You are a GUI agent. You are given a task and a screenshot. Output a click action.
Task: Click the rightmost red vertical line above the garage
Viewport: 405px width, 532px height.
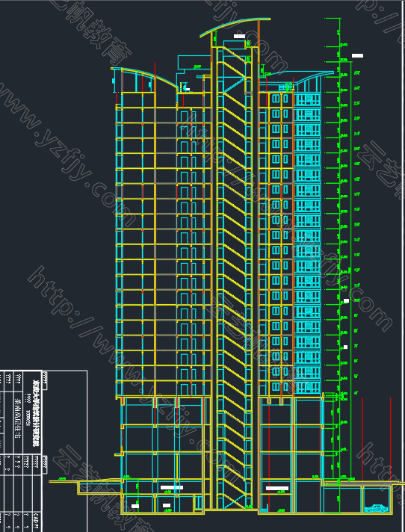(x=390, y=438)
